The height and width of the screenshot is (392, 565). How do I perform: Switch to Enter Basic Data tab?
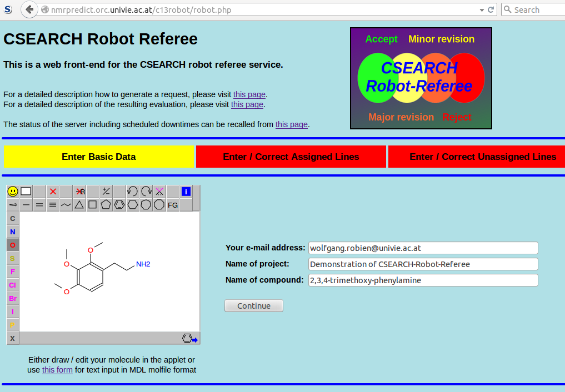pos(99,157)
